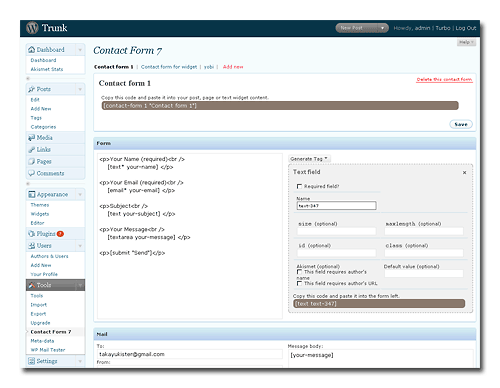Click the Add new form link
This screenshot has width=500, height=388.
[233, 67]
